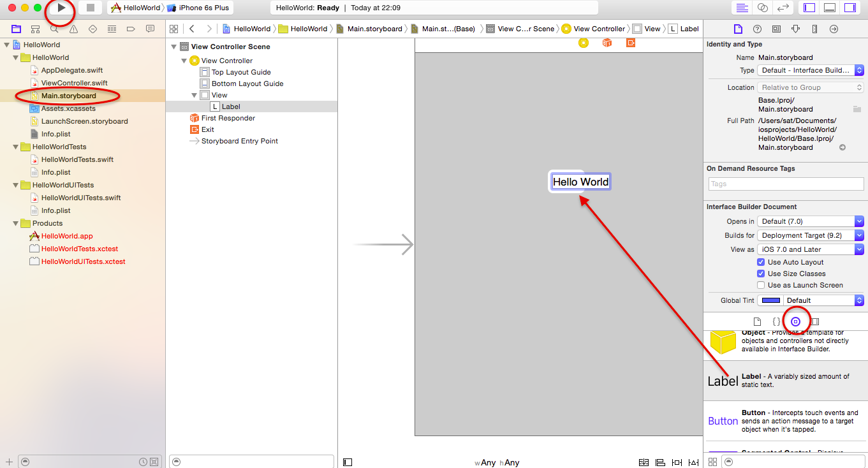Select Assets.xcassets
This screenshot has height=468, width=868.
coord(68,108)
